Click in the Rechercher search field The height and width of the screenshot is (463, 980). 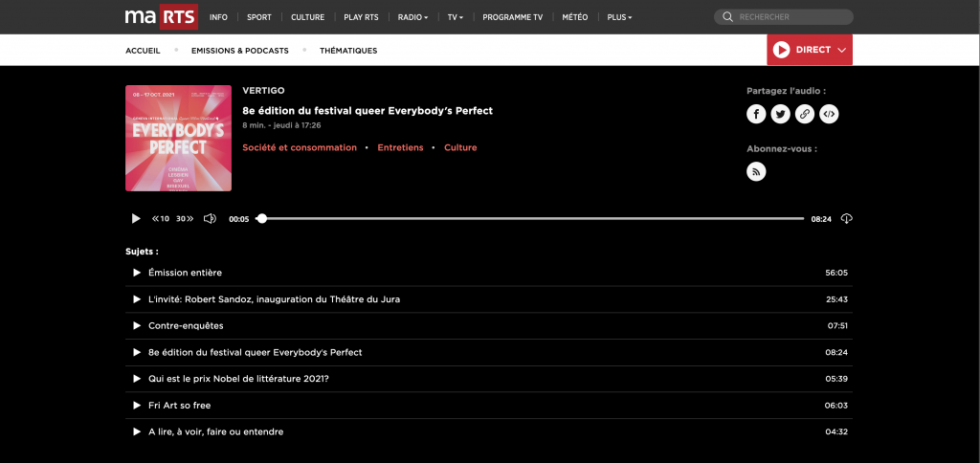pos(791,17)
